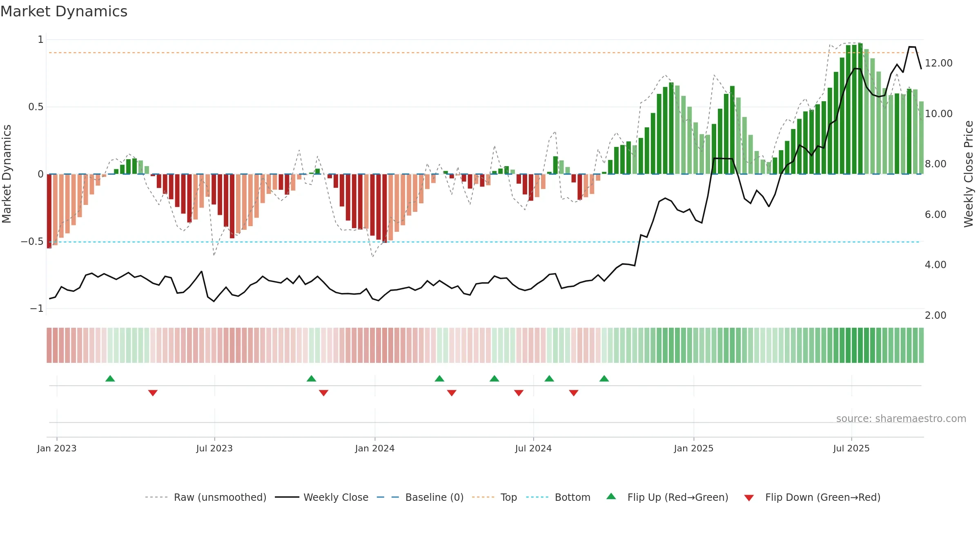Select the Flip Down triangle in November 2023
This screenshot has width=980, height=551.
[x=323, y=393]
